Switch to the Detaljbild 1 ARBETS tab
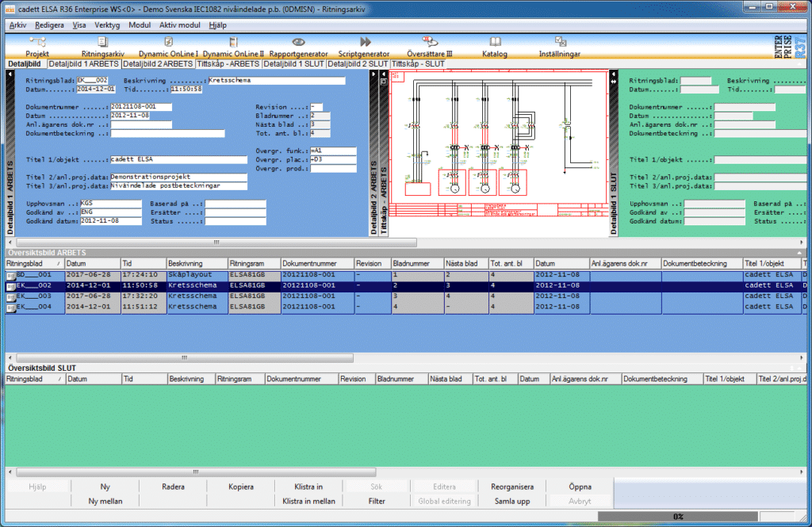 83,64
